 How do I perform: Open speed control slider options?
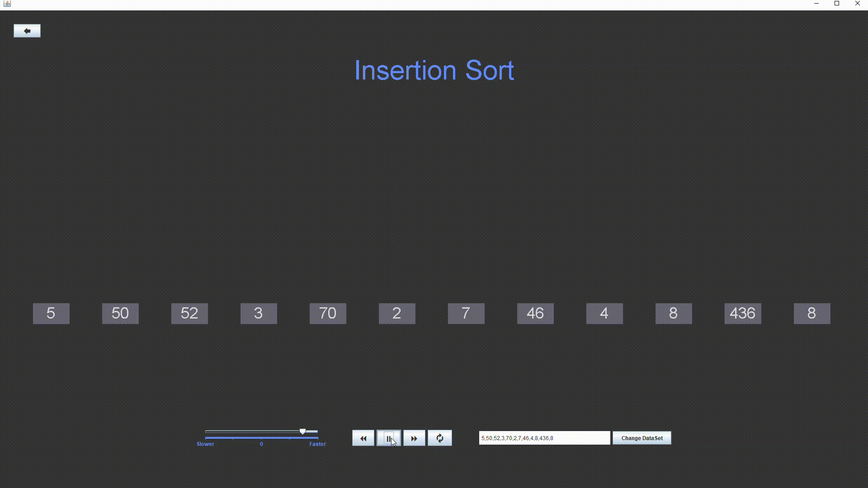(303, 431)
